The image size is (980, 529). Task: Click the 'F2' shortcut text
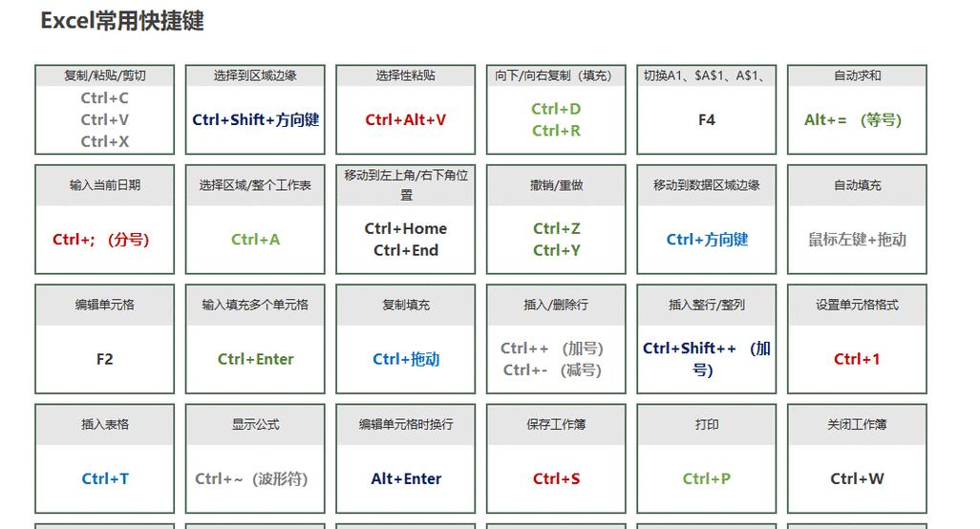coord(104,359)
